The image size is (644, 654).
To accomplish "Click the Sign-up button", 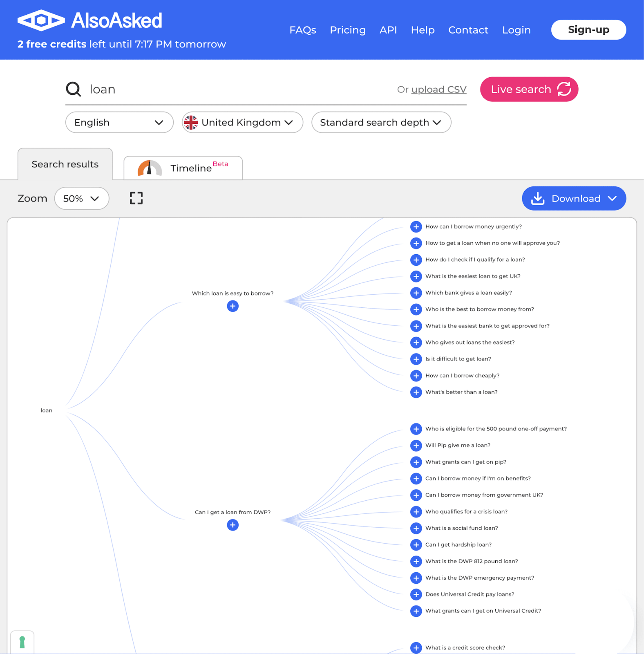I will [588, 29].
